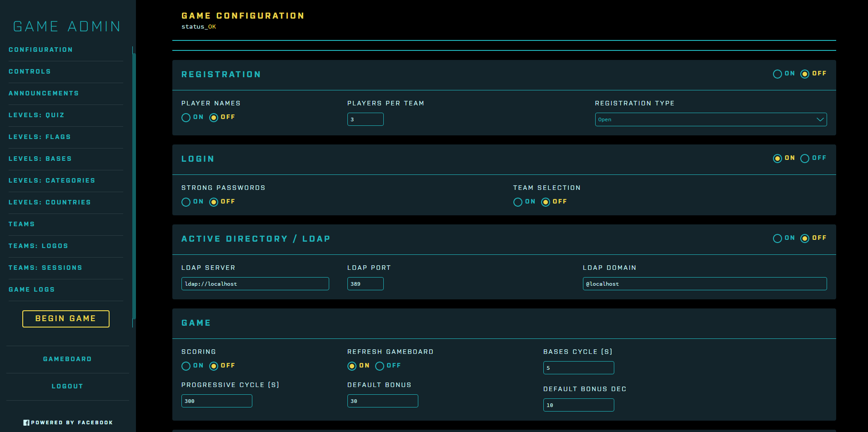This screenshot has width=868, height=432.
Task: Click the Progressive Cycle field
Action: (217, 401)
